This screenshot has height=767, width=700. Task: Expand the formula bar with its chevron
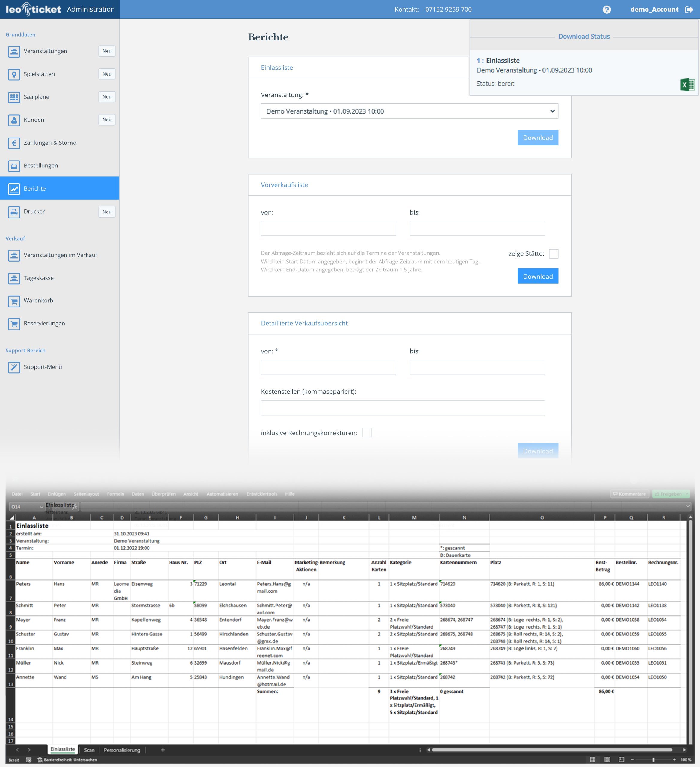pyautogui.click(x=687, y=506)
